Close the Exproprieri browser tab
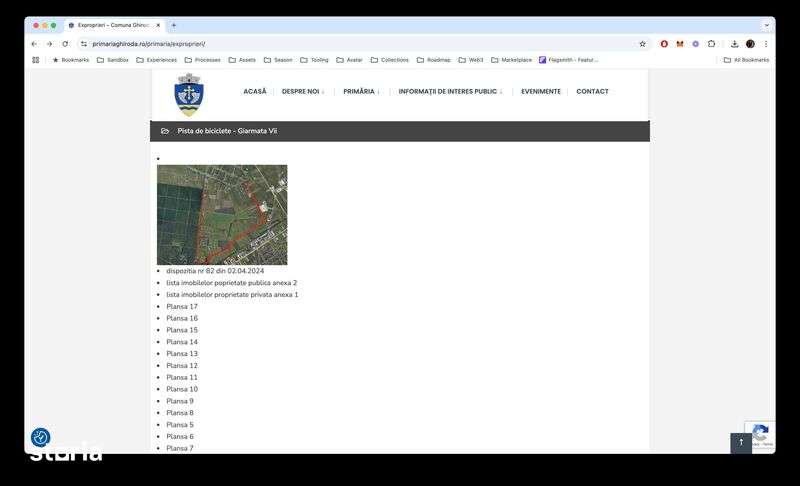This screenshot has width=800, height=486. click(158, 25)
